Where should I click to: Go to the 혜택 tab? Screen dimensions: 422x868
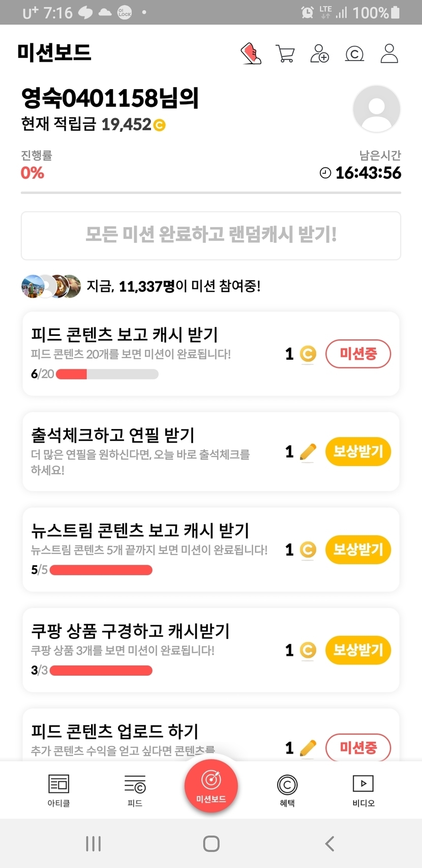287,790
